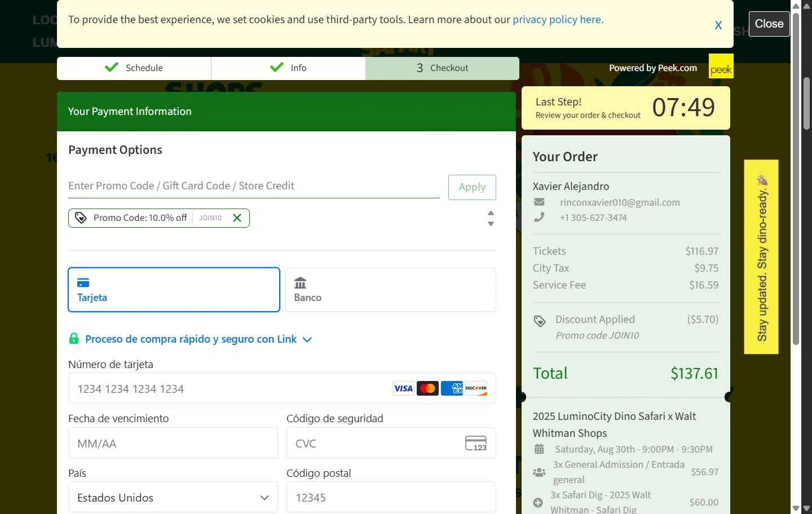Click the Tickets $116.97 amount
The height and width of the screenshot is (514, 812).
coord(702,251)
